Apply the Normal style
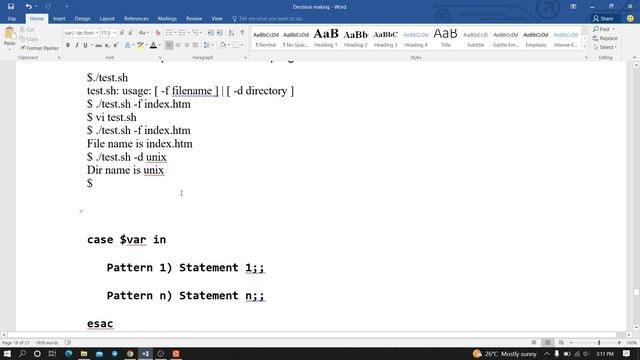The image size is (640, 360). pyautogui.click(x=266, y=38)
